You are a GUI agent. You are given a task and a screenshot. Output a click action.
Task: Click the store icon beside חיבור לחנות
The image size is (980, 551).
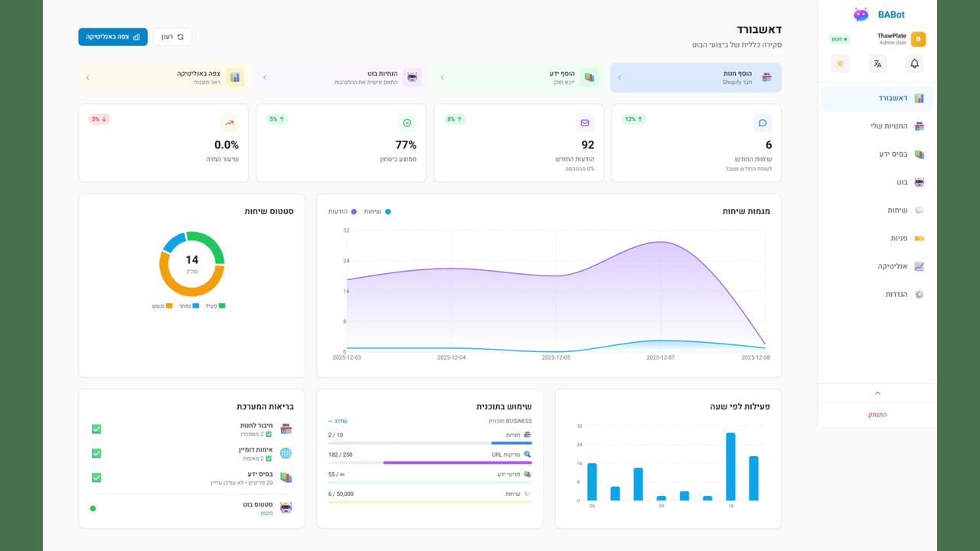tap(286, 429)
